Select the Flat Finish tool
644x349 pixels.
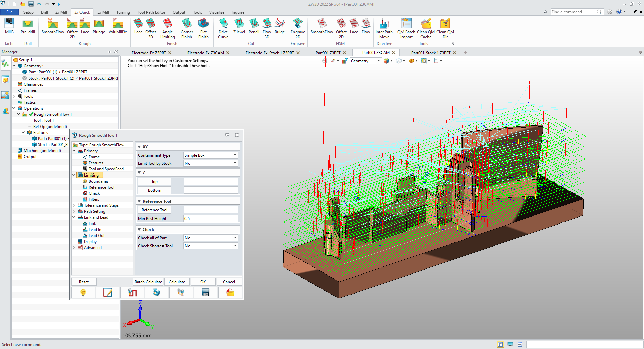pos(203,29)
